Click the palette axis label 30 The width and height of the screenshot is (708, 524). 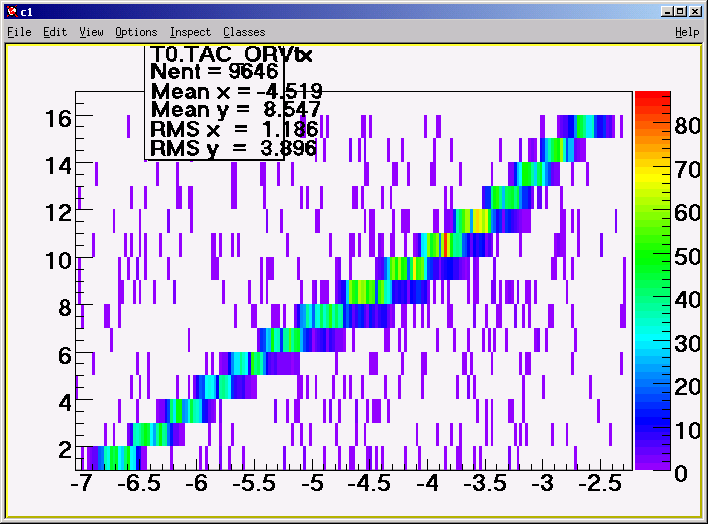pyautogui.click(x=688, y=344)
